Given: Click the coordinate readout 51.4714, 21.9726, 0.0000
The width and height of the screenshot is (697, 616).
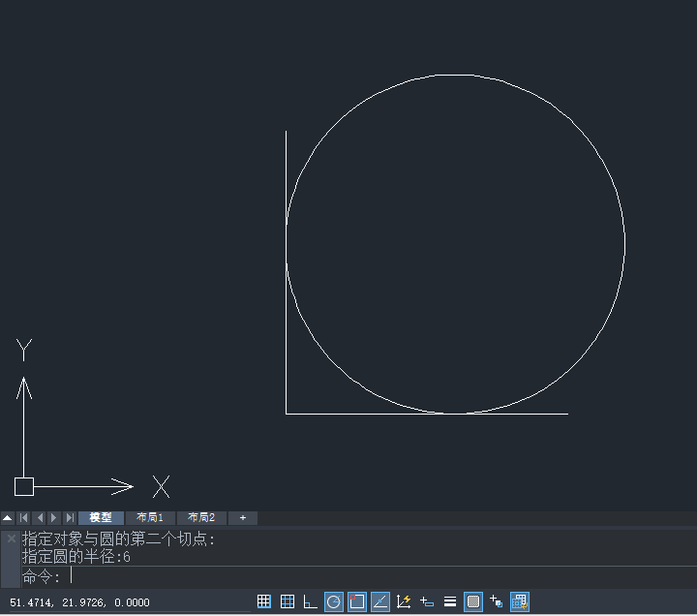Looking at the screenshot, I should coord(79,602).
